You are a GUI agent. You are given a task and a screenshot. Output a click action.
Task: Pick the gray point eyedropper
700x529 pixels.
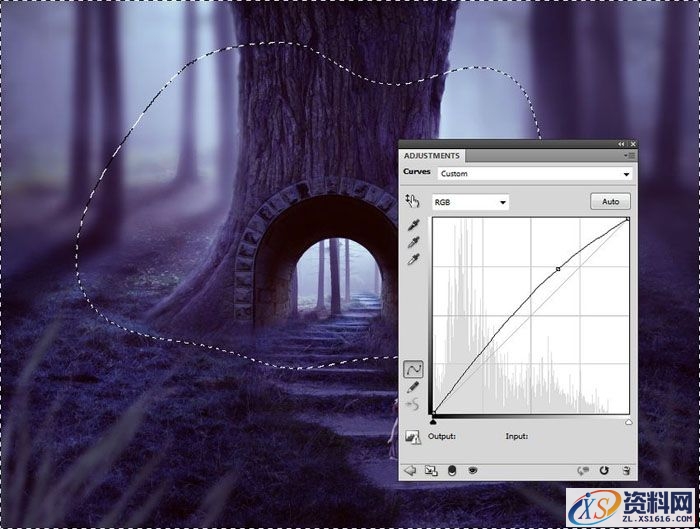[x=412, y=242]
